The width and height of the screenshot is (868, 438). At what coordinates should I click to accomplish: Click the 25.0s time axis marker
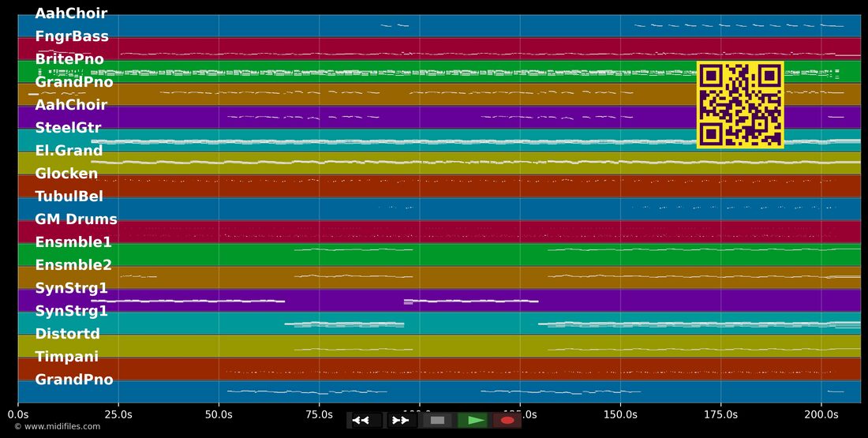(118, 415)
